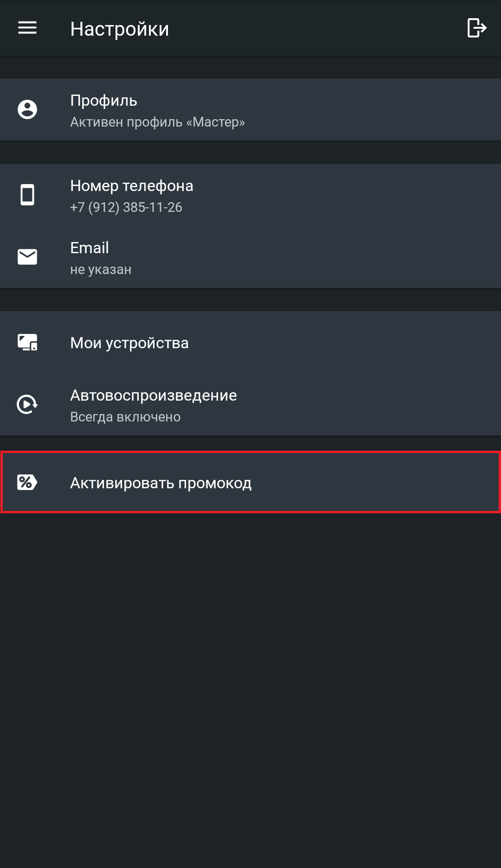501x868 pixels.
Task: Open Активировать промокод option
Action: 250,482
